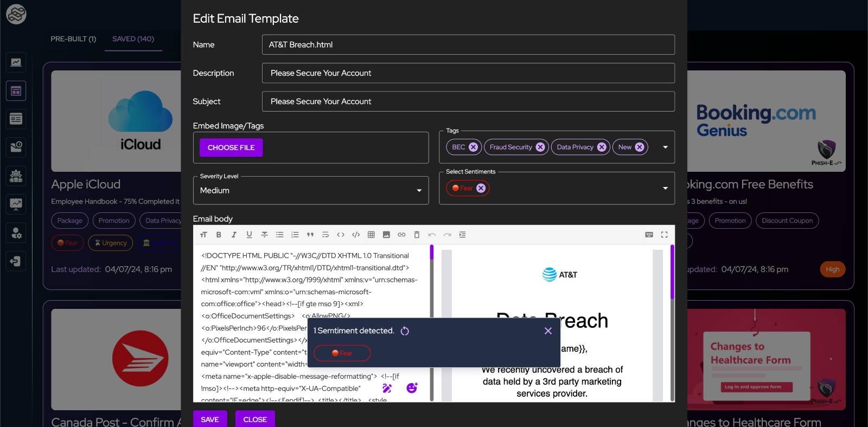Image resolution: width=868 pixels, height=427 pixels.
Task: Click the magic wand icon in editor
Action: (x=387, y=388)
